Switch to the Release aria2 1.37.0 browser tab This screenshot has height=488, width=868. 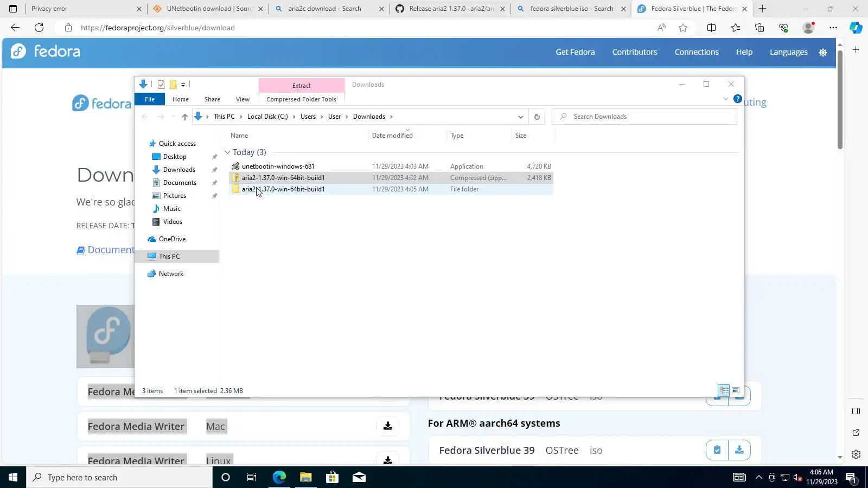click(450, 9)
